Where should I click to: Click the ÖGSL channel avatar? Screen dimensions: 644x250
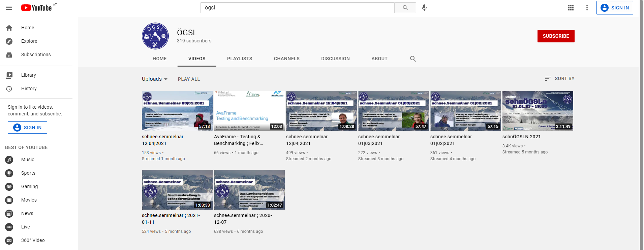155,36
